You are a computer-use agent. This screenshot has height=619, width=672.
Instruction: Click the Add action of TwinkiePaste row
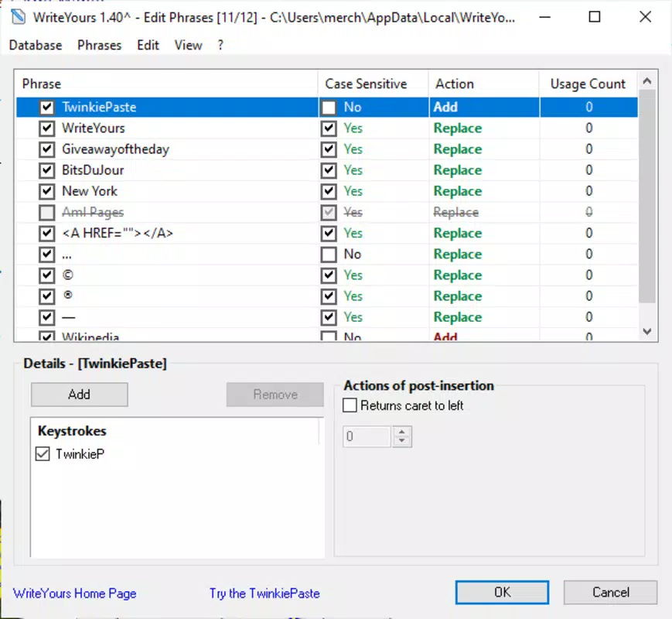pos(445,108)
